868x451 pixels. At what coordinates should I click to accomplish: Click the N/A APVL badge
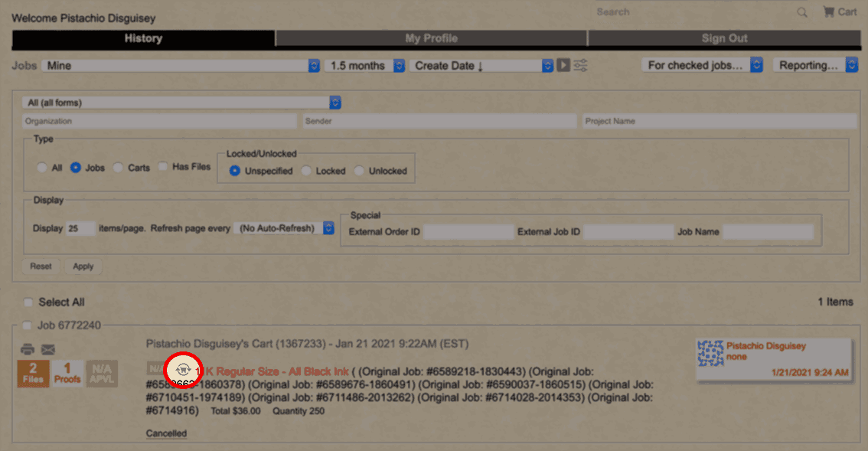click(x=102, y=374)
